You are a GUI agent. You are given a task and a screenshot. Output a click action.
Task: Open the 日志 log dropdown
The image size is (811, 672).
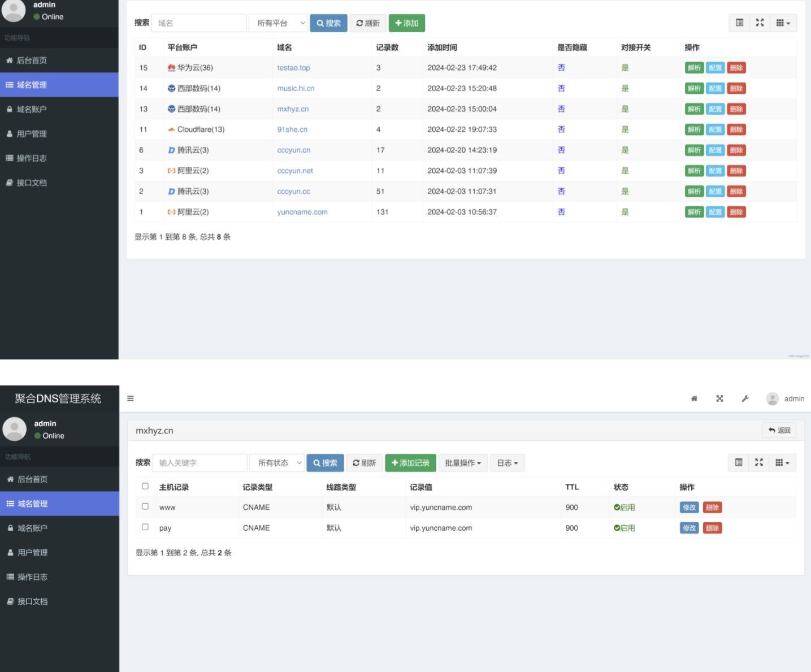click(507, 463)
